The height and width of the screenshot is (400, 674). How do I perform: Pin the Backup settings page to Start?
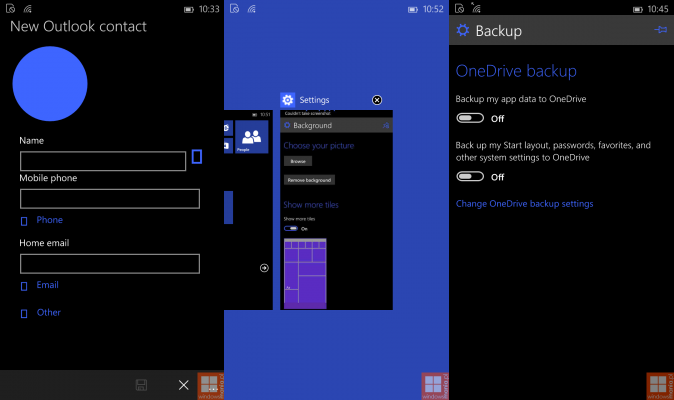click(x=661, y=30)
